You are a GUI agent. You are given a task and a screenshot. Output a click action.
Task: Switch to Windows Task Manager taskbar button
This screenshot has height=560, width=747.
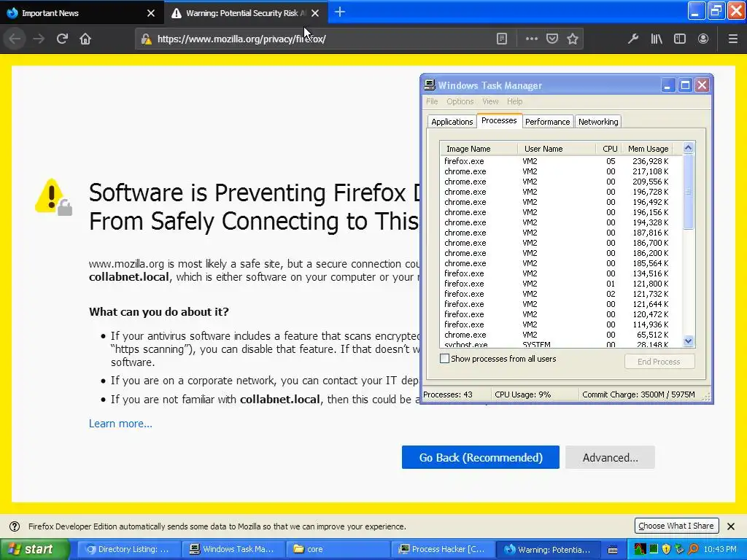point(233,549)
